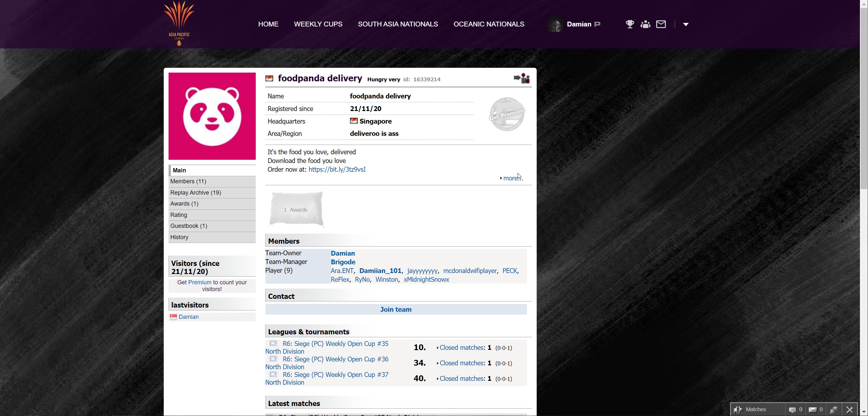Click the Get Premium badge
The width and height of the screenshot is (868, 416).
[x=507, y=114]
